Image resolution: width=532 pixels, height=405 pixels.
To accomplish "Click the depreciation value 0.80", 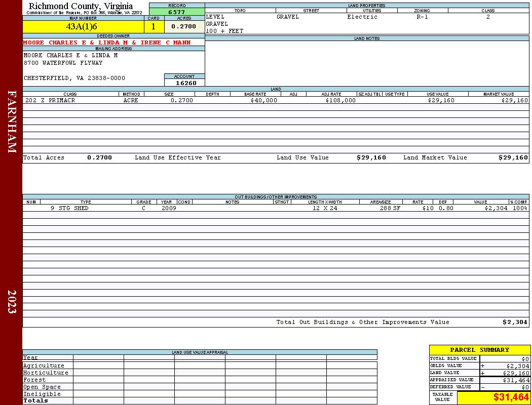I will [x=446, y=209].
